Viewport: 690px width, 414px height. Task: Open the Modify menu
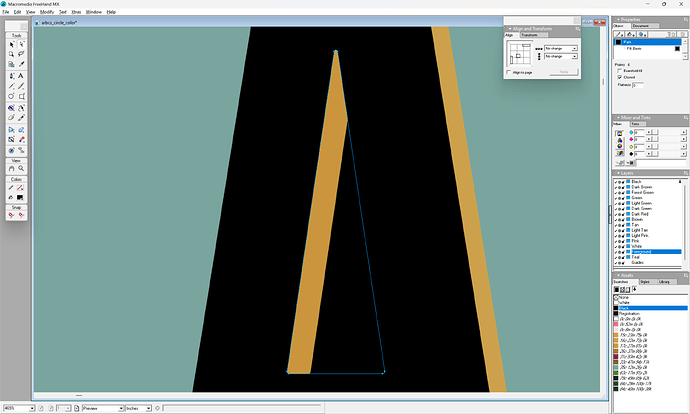[46, 11]
